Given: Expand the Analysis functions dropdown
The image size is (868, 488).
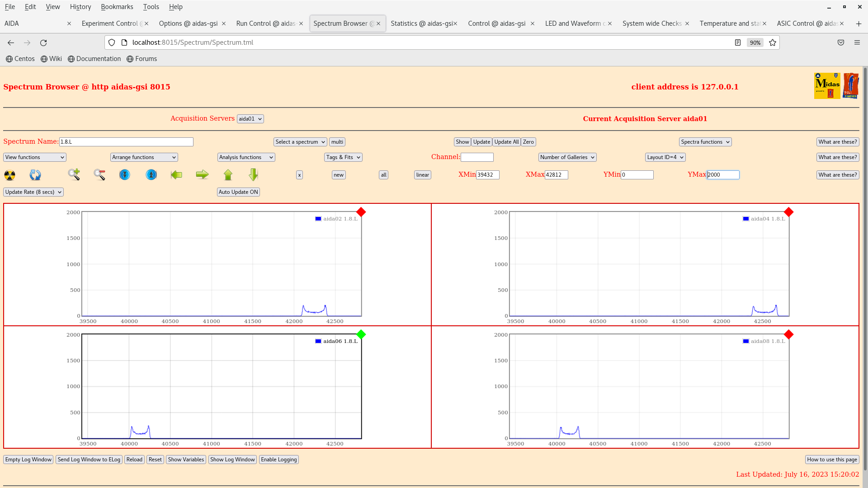Looking at the screenshot, I should coord(246,157).
